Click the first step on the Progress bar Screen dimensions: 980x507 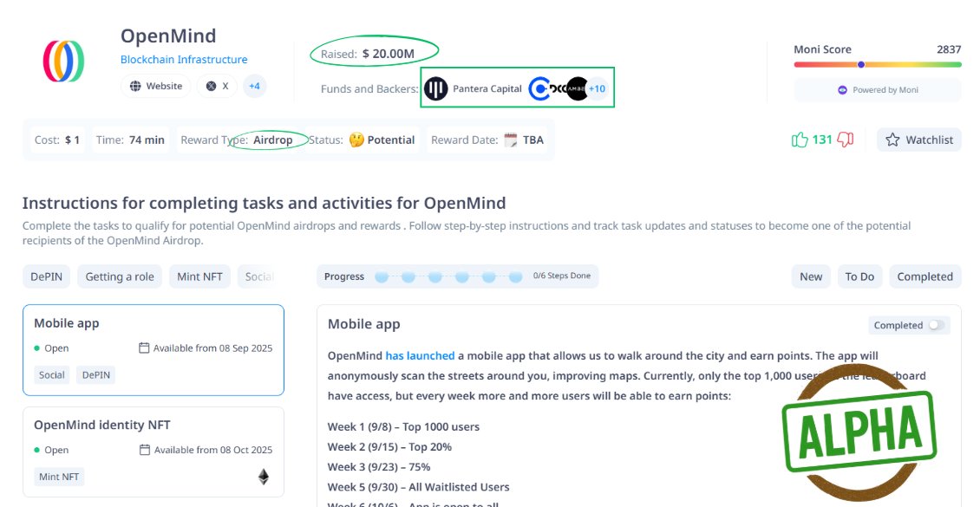tap(382, 276)
